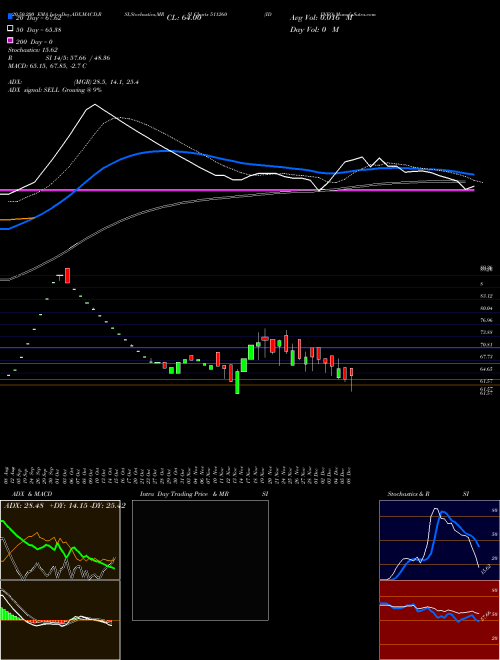
Task: Select the 'Stochastics: 13.62' readout
Action: pyautogui.click(x=33, y=50)
